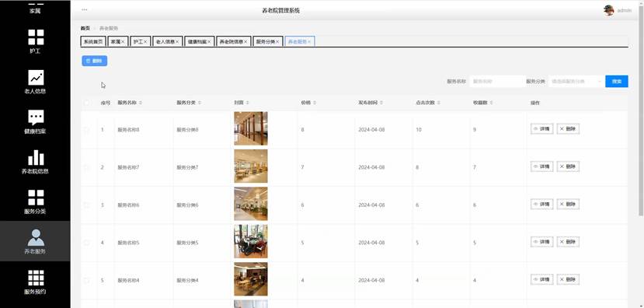Image resolution: width=644 pixels, height=308 pixels.
Task: Open 详情 for 服务名称7 row
Action: 541,166
